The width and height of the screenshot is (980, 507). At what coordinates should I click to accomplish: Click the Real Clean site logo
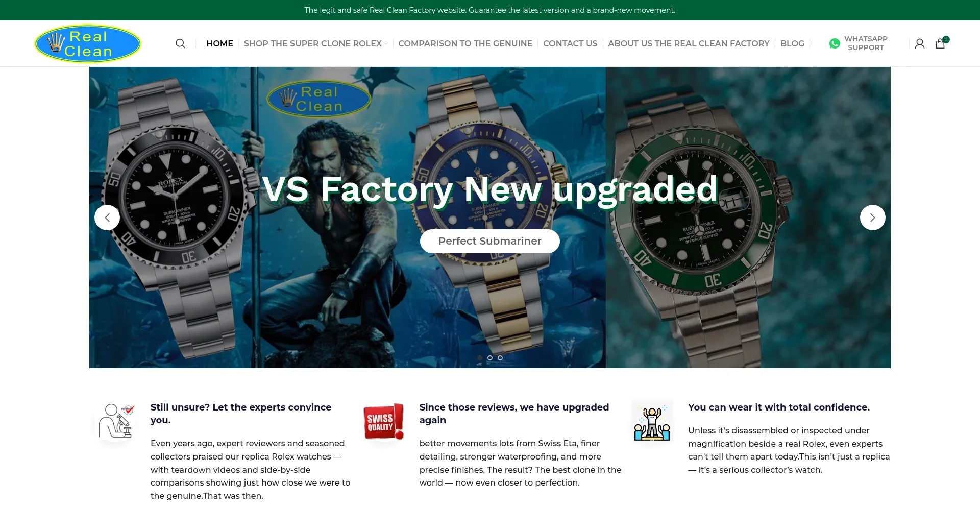click(88, 44)
